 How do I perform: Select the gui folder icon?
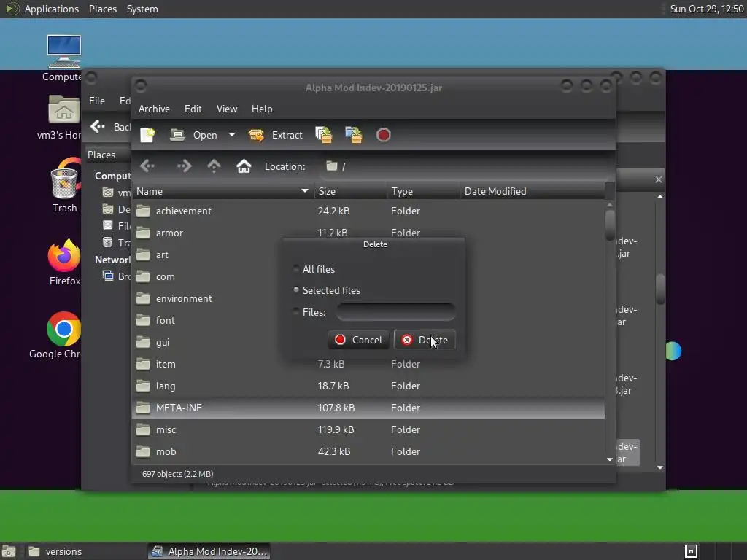(143, 343)
